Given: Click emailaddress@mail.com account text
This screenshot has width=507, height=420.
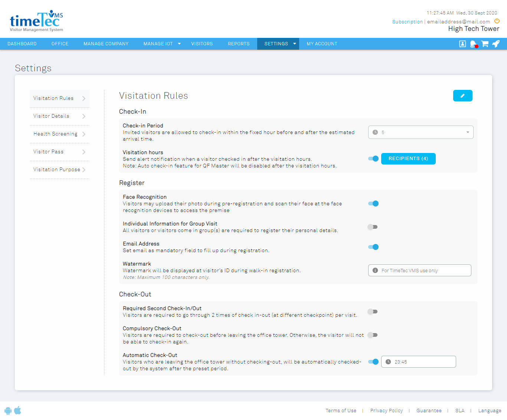Looking at the screenshot, I should click(x=458, y=22).
